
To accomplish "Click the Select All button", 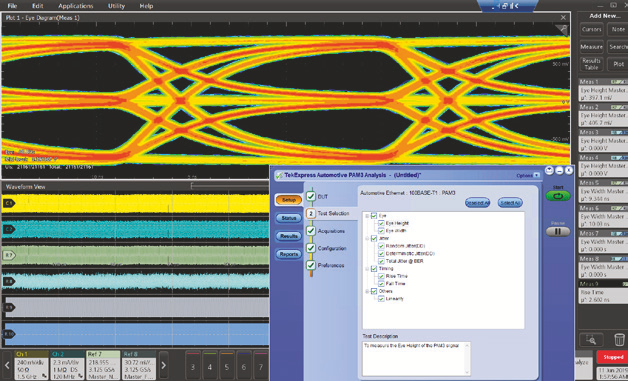I will pos(510,203).
